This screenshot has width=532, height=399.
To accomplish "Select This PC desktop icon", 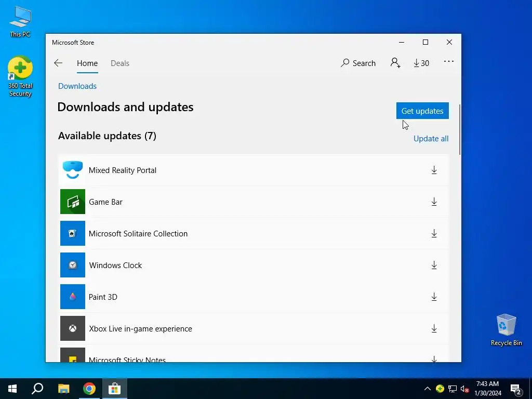I will pos(20,21).
